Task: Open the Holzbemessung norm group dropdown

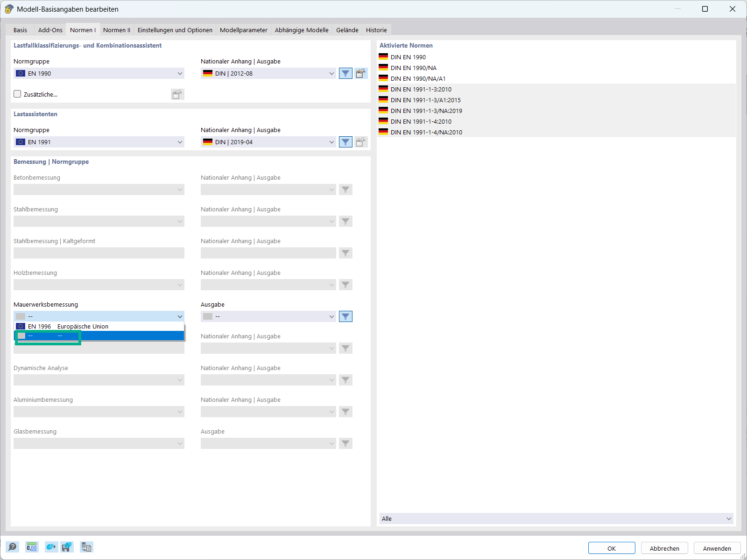Action: 99,285
